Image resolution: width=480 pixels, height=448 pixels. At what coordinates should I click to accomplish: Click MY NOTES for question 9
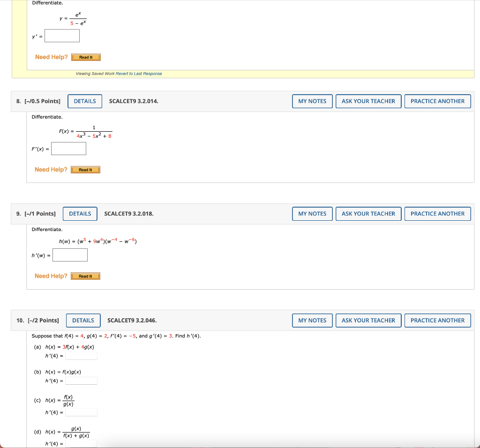tap(312, 213)
